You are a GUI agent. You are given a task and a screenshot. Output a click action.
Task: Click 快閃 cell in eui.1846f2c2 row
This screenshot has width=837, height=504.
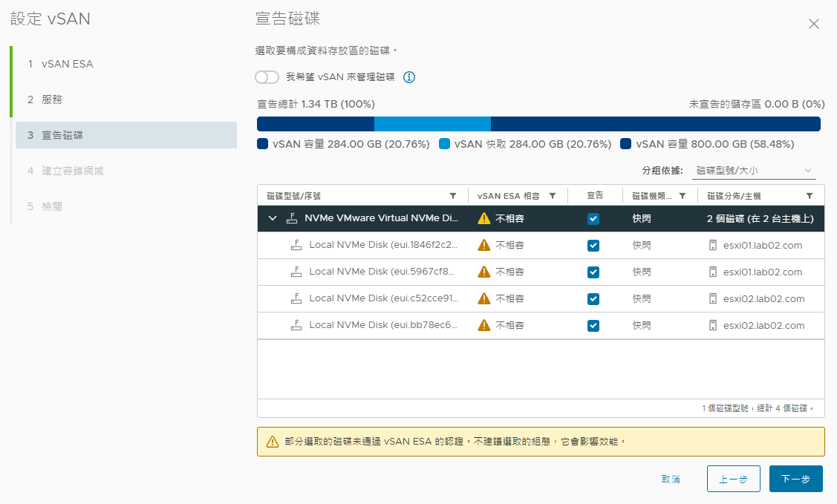pyautogui.click(x=642, y=246)
